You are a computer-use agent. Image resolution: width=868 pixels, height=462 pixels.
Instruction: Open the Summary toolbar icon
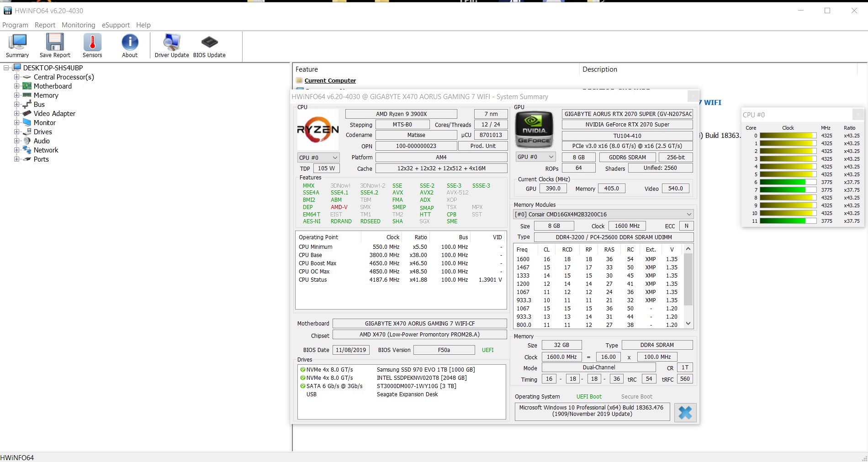[x=17, y=46]
